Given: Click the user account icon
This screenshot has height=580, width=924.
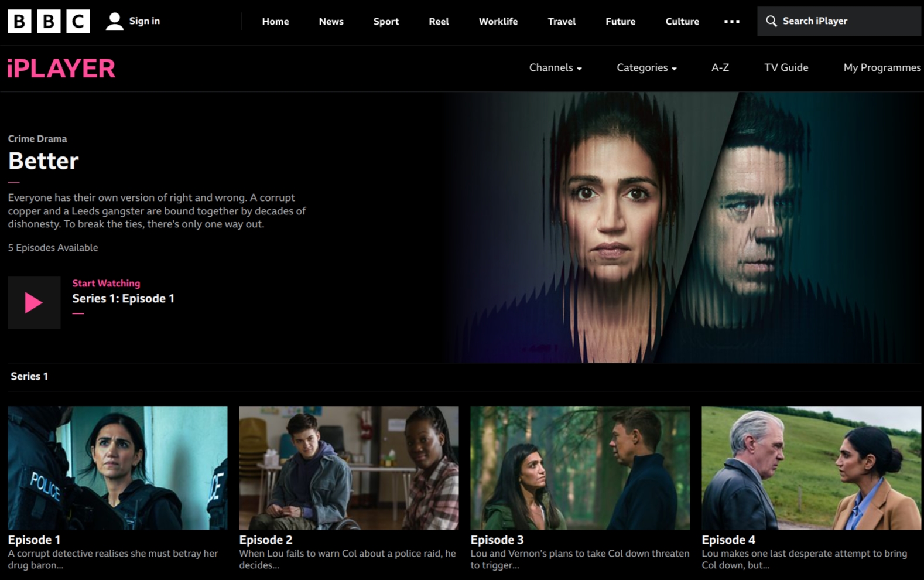Looking at the screenshot, I should [x=114, y=22].
